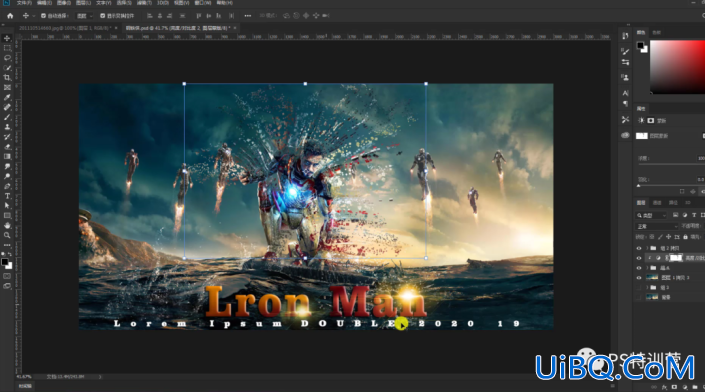Expand the hidden layer group folder

click(647, 287)
